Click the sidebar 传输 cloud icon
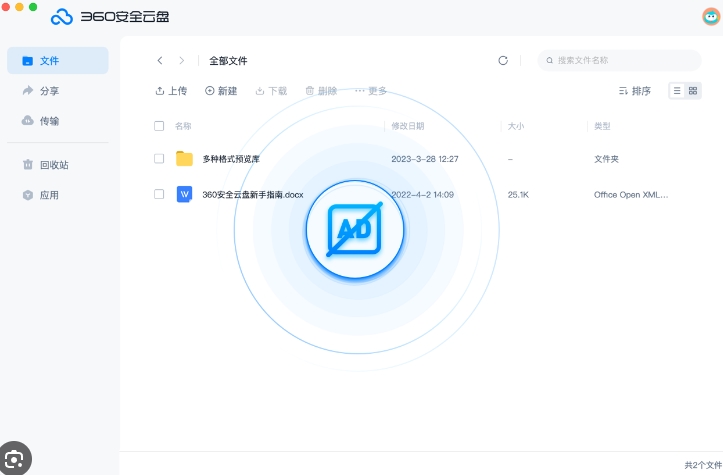Viewport: 723px width, 475px height. [28, 120]
